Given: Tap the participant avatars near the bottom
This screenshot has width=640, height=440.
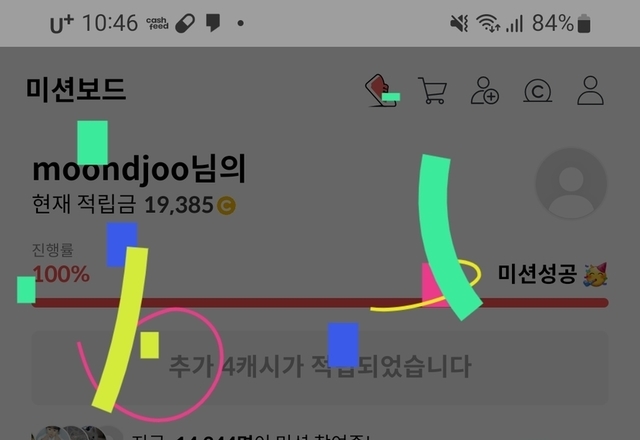Looking at the screenshot, I should tap(78, 433).
